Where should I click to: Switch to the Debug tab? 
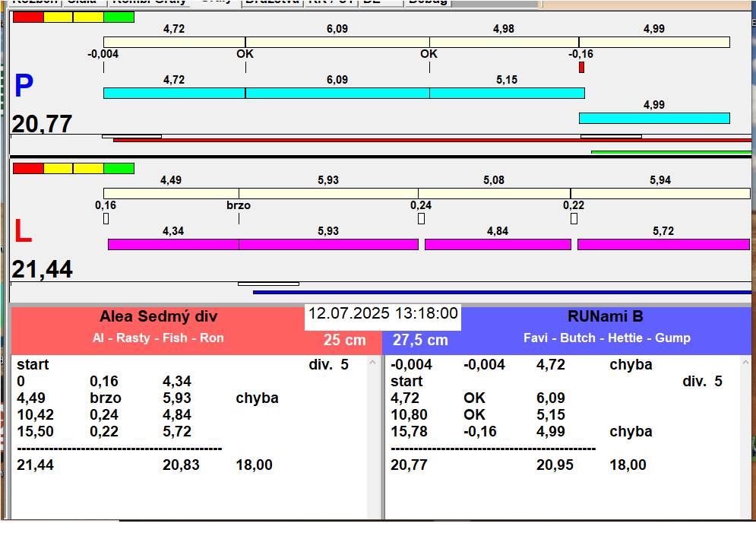point(428,2)
